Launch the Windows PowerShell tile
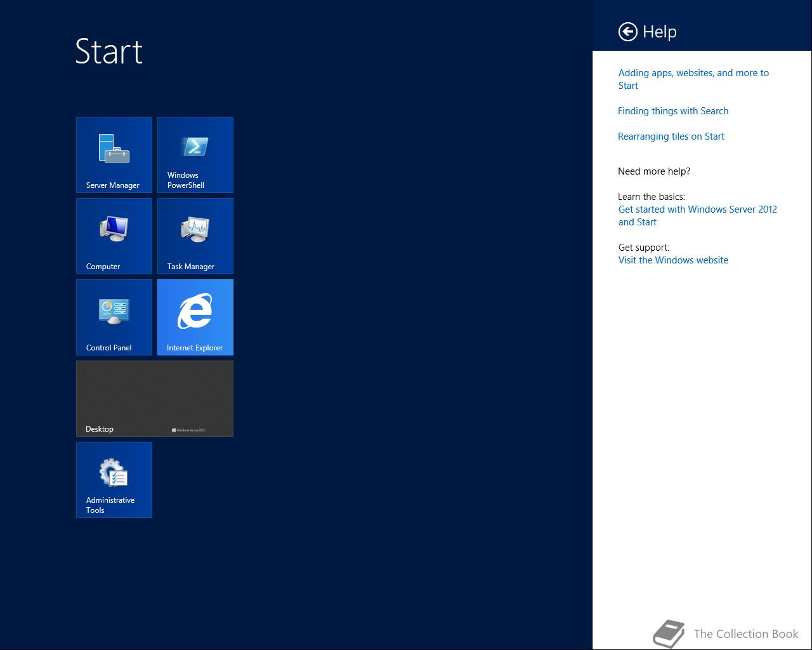This screenshot has height=650, width=812. [195, 155]
